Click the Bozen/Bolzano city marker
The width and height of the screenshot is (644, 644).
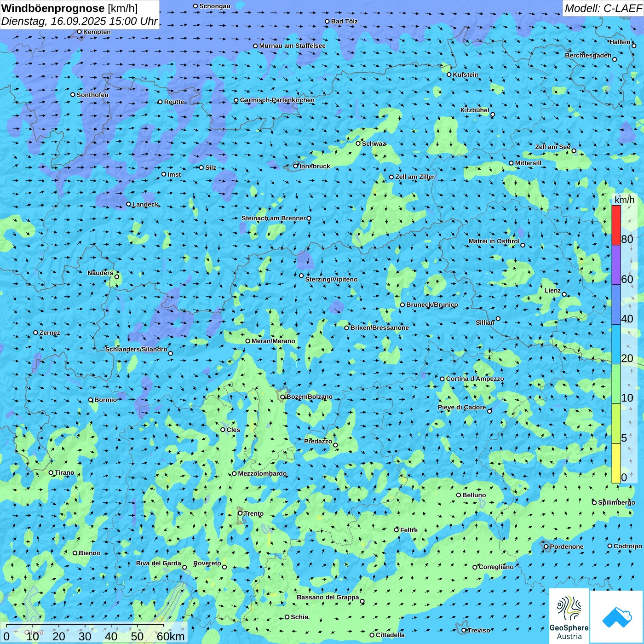(282, 397)
